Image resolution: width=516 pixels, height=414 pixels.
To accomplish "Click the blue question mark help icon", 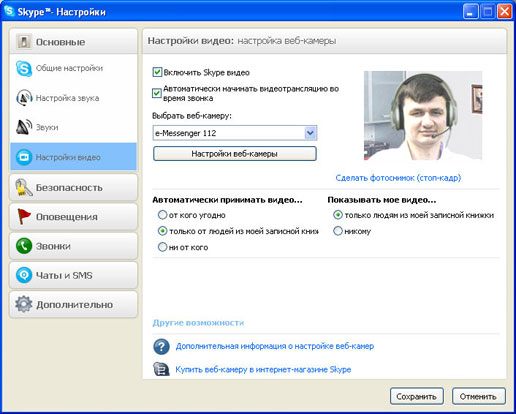I will coord(161,347).
